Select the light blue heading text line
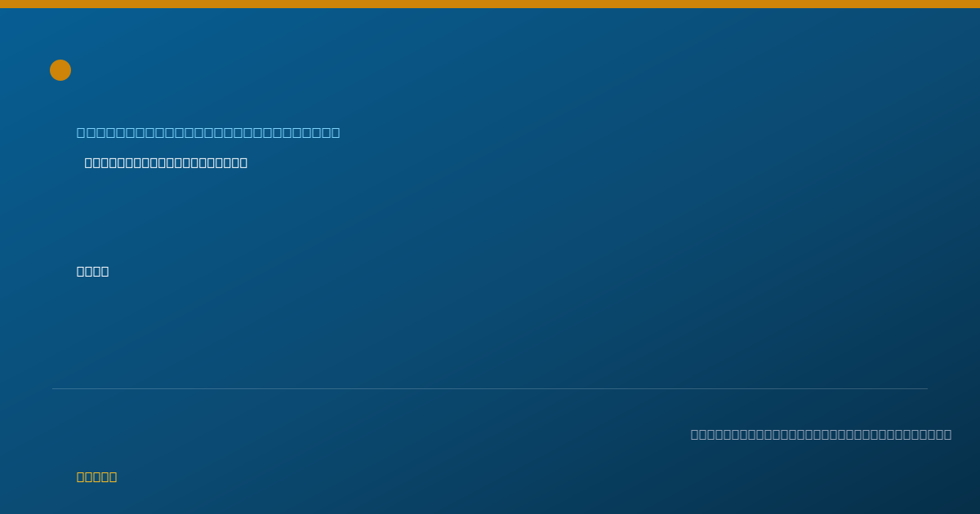 [x=208, y=132]
